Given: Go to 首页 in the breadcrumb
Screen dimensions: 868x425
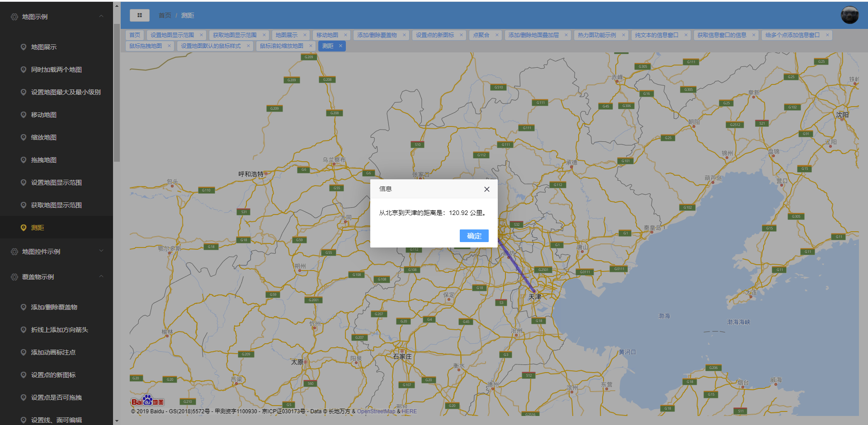Looking at the screenshot, I should [165, 15].
